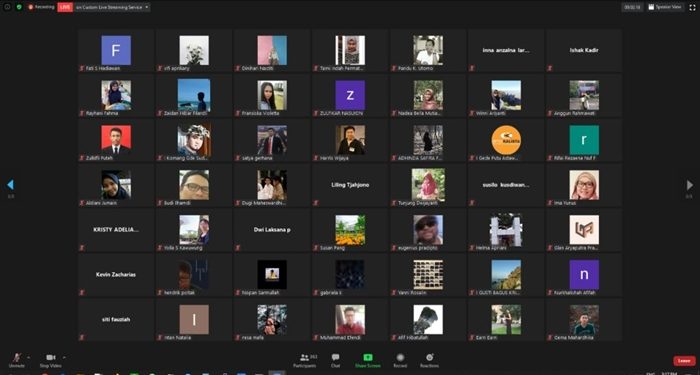Screen dimensions: 700x375
Task: Click the Record button
Action: (400, 360)
